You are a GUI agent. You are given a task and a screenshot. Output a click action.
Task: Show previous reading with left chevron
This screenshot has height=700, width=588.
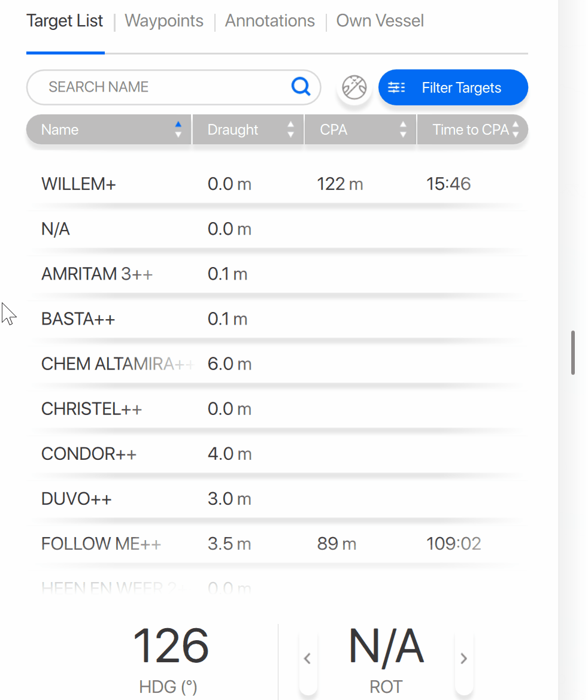point(307,659)
